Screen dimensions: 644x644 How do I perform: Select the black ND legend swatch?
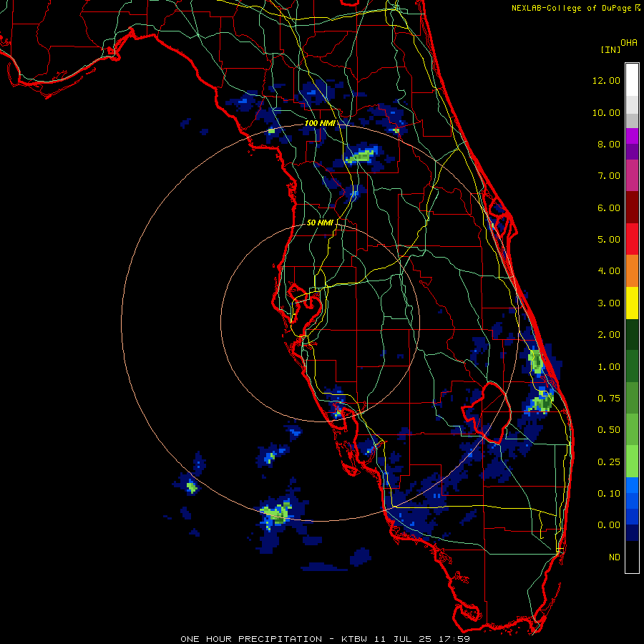pos(632,557)
